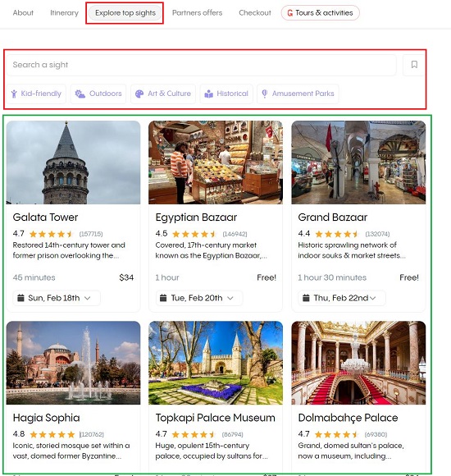Click the Art & Culture palette icon

click(x=139, y=94)
